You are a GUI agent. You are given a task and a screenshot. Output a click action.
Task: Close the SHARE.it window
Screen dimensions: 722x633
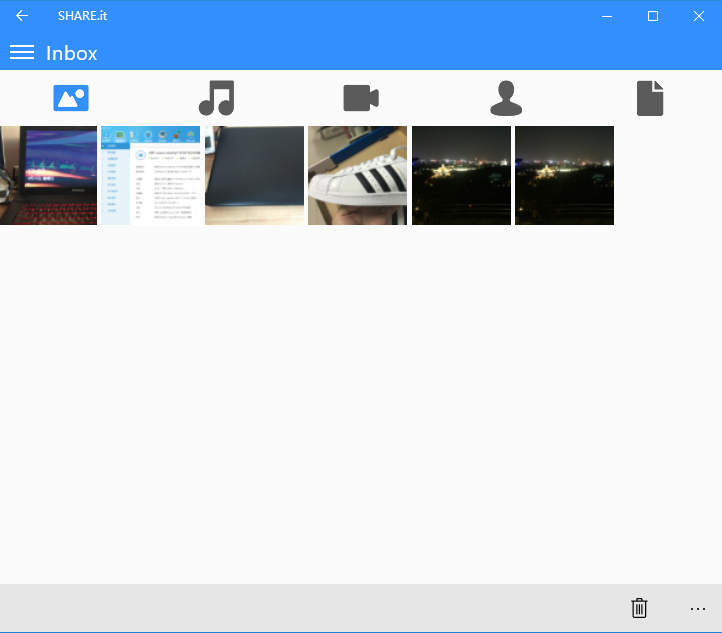pyautogui.click(x=699, y=16)
